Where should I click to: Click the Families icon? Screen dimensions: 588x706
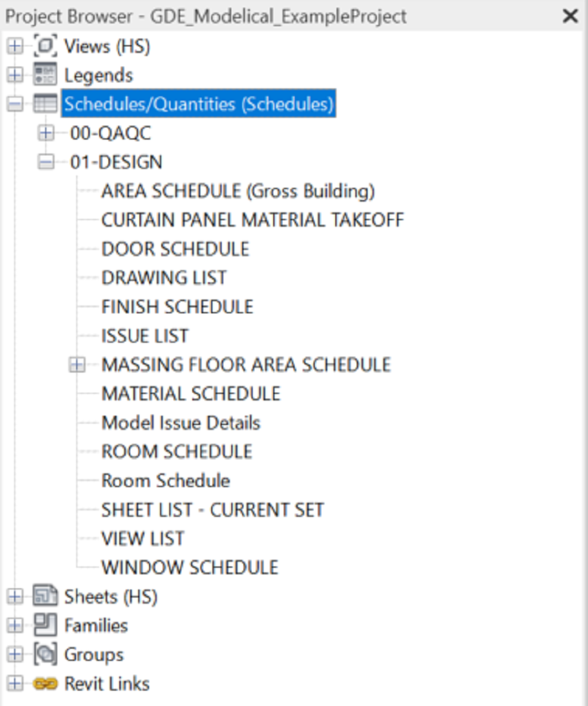click(x=45, y=625)
